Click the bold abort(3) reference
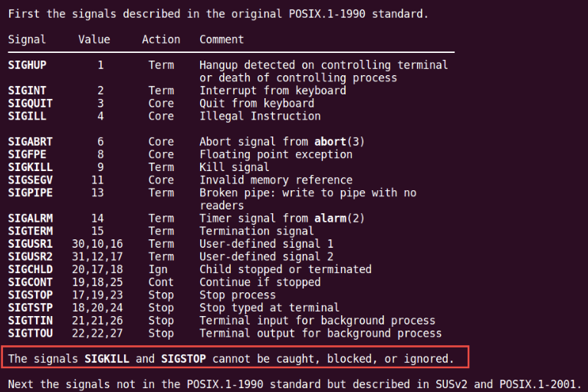The image size is (588, 392). (340, 141)
